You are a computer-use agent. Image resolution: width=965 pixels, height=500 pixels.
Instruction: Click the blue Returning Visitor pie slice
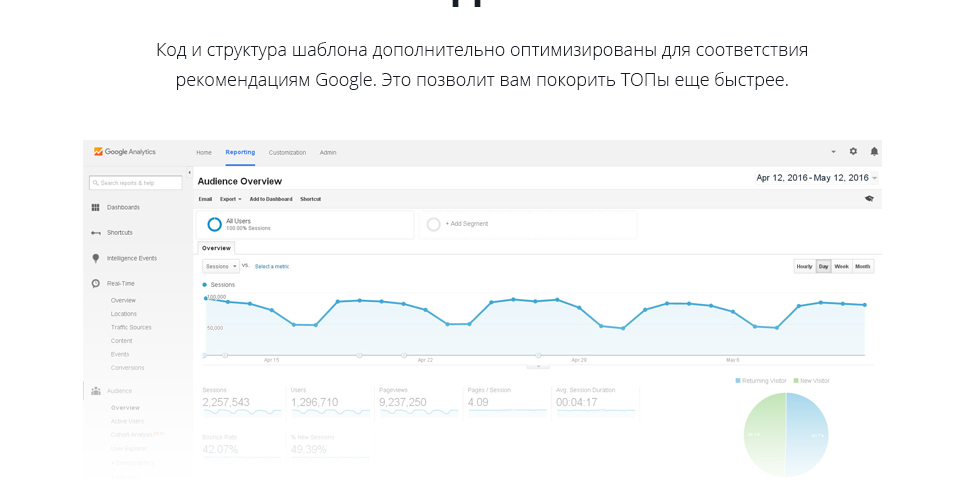coord(809,435)
